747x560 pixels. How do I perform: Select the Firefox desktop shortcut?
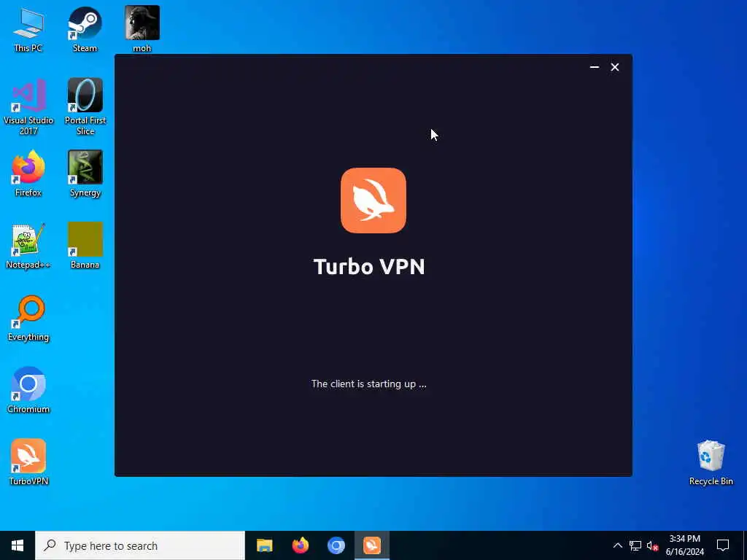[28, 174]
